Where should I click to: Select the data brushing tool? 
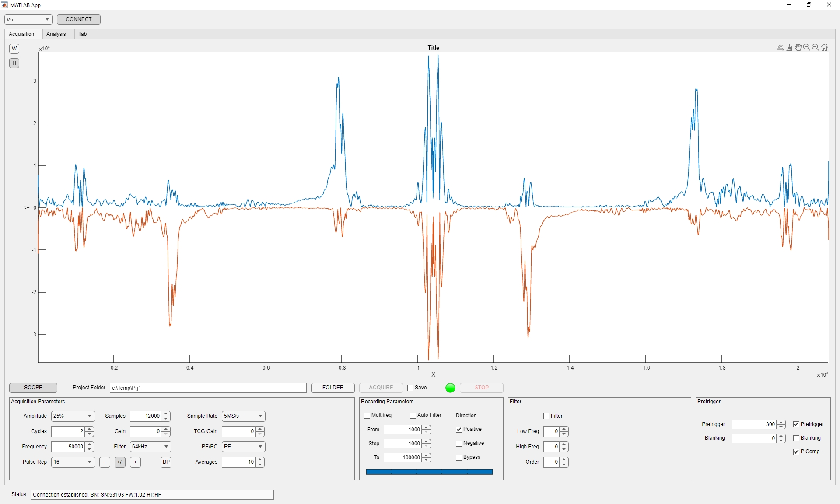point(789,47)
